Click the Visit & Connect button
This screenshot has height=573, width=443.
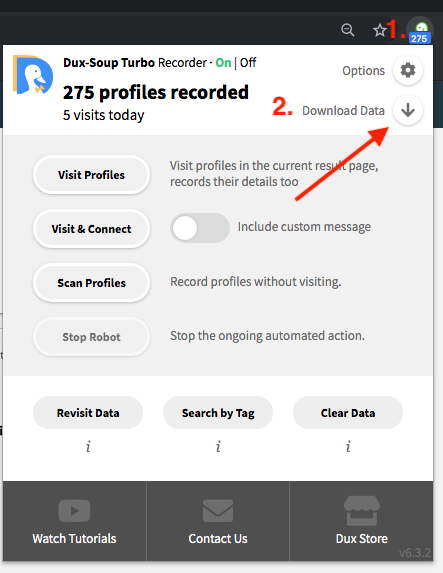[91, 229]
